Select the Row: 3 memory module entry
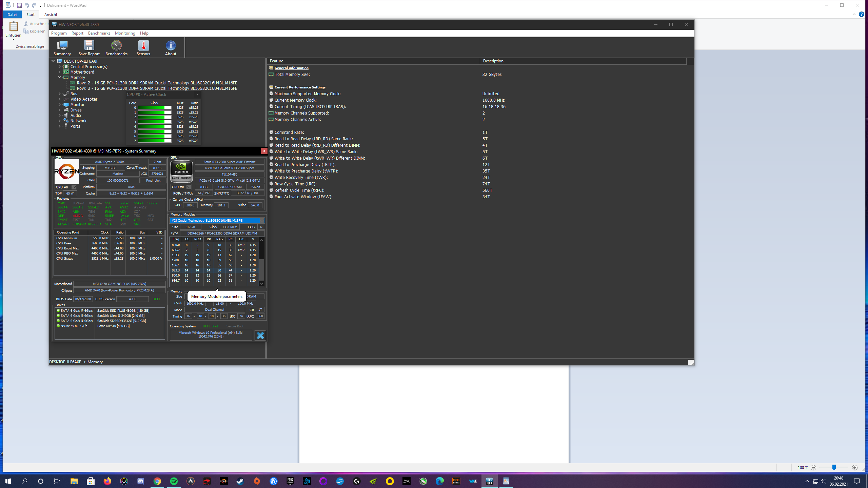The height and width of the screenshot is (488, 868). (157, 88)
